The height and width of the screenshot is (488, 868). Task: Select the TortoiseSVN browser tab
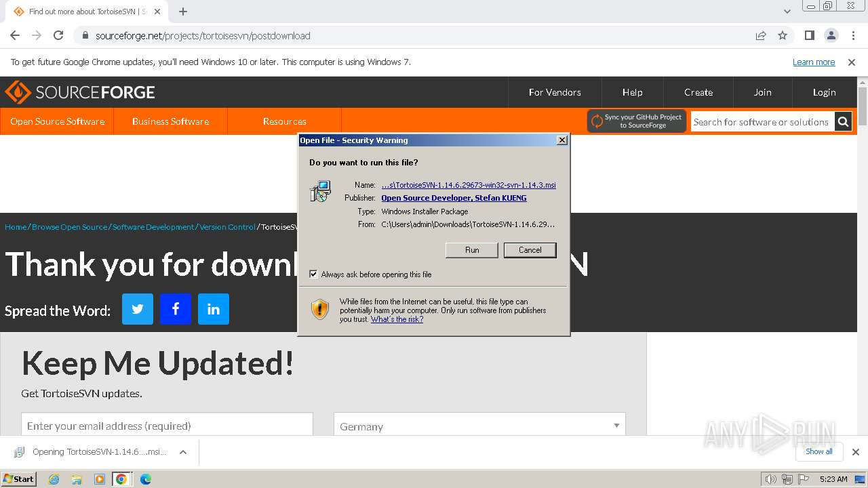(x=88, y=12)
